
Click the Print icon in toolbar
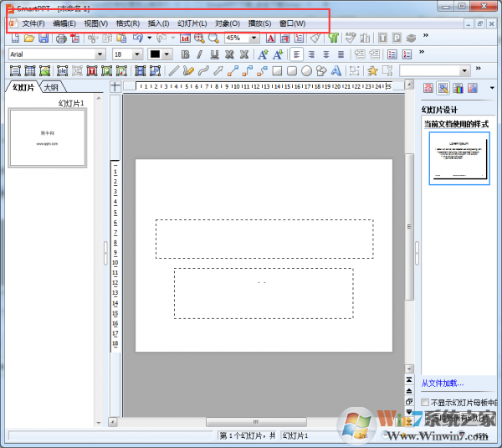pos(61,39)
